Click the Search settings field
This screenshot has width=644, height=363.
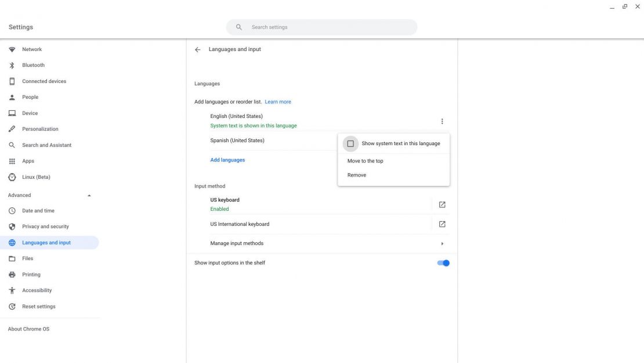tap(321, 27)
